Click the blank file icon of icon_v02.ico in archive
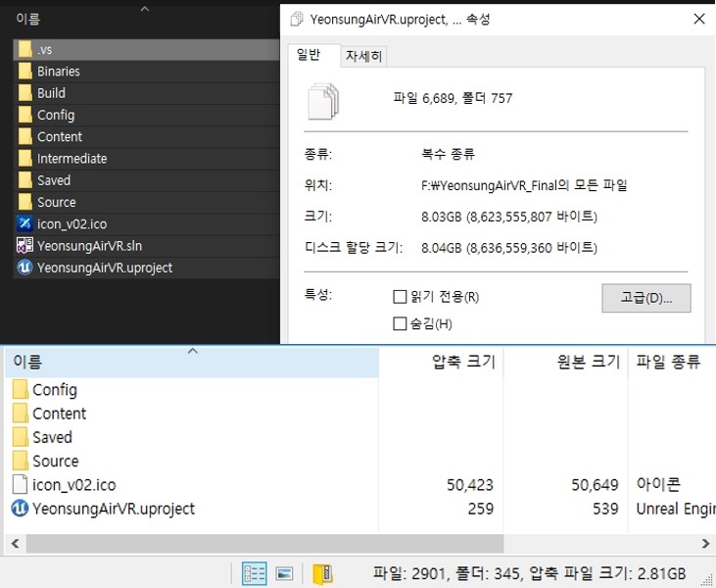 coord(20,485)
